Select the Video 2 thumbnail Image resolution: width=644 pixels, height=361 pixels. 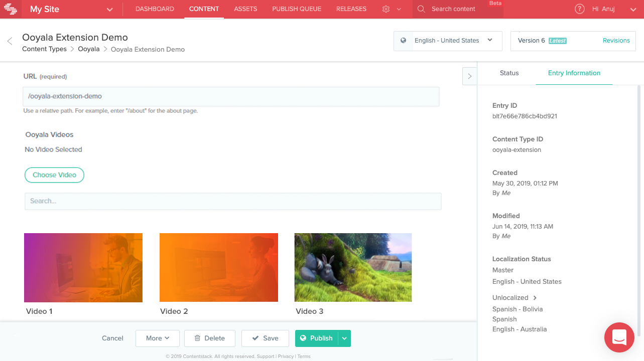click(x=219, y=268)
